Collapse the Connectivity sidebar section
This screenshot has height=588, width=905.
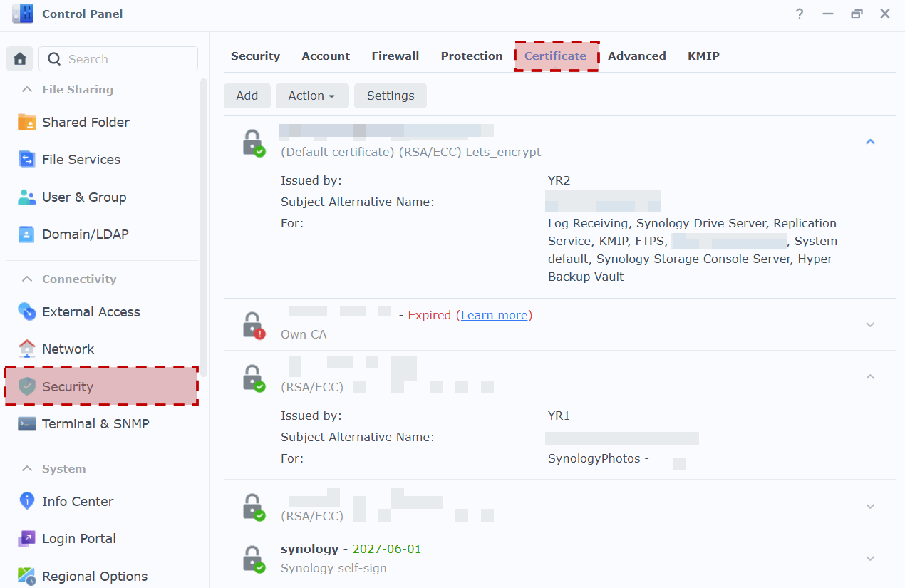pyautogui.click(x=27, y=279)
